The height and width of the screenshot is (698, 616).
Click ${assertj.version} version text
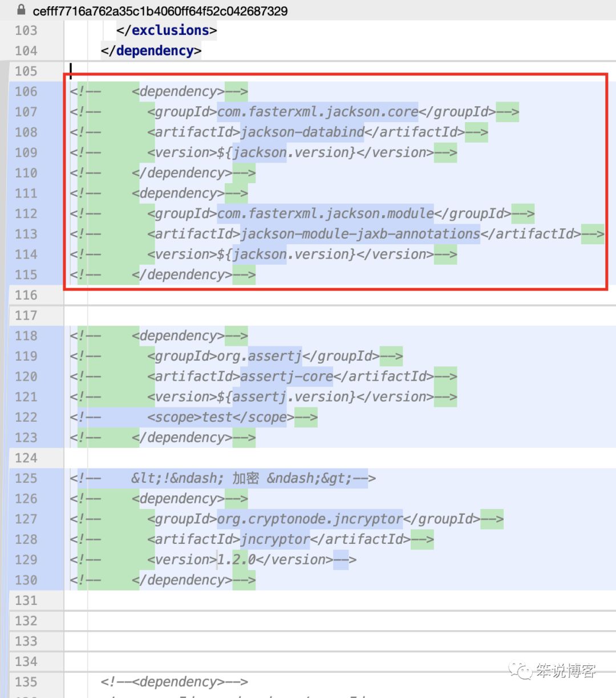point(286,397)
